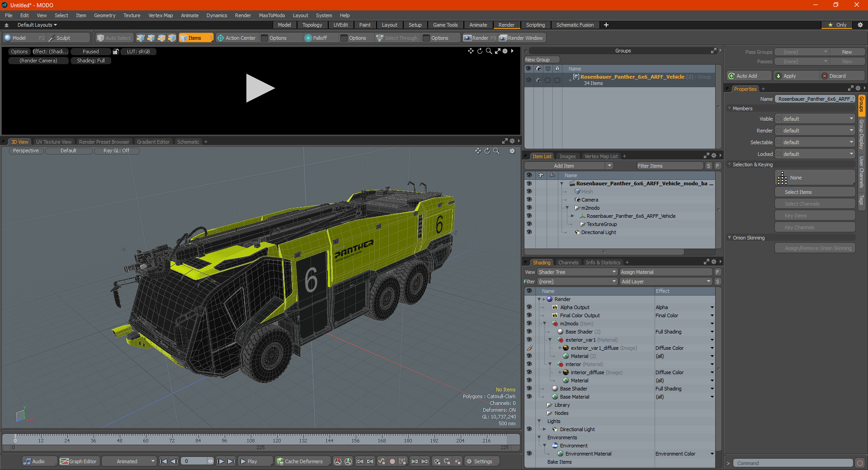The height and width of the screenshot is (470, 868).
Task: Switch to Images tab
Action: pos(567,156)
